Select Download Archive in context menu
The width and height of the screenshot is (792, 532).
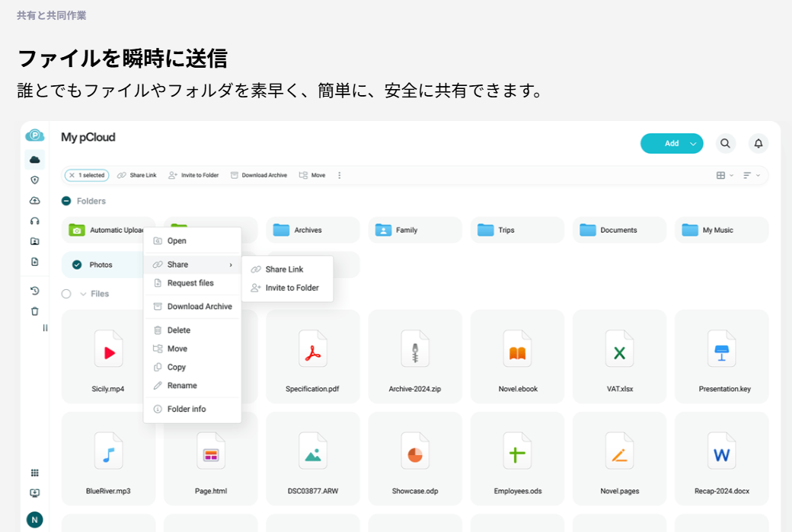point(199,307)
